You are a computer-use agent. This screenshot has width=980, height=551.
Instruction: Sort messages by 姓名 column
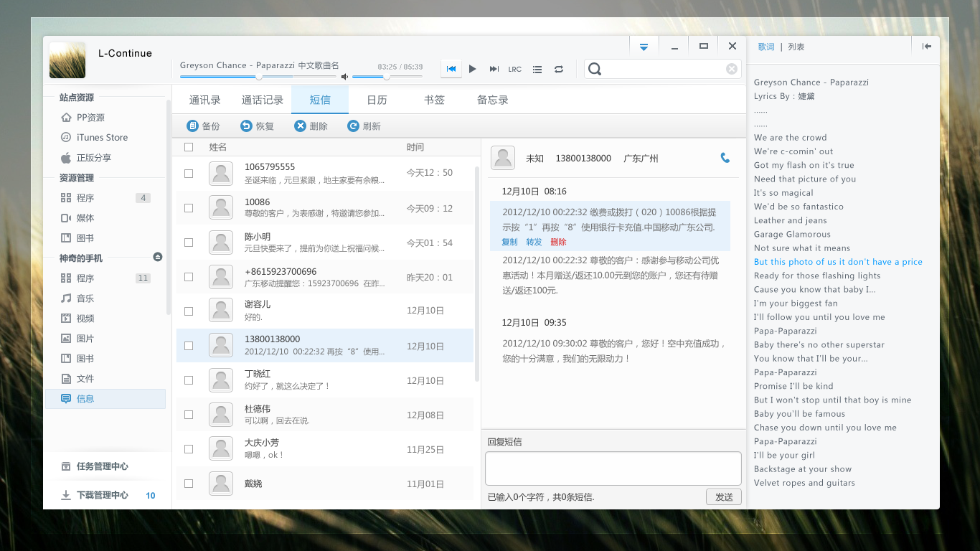[218, 147]
